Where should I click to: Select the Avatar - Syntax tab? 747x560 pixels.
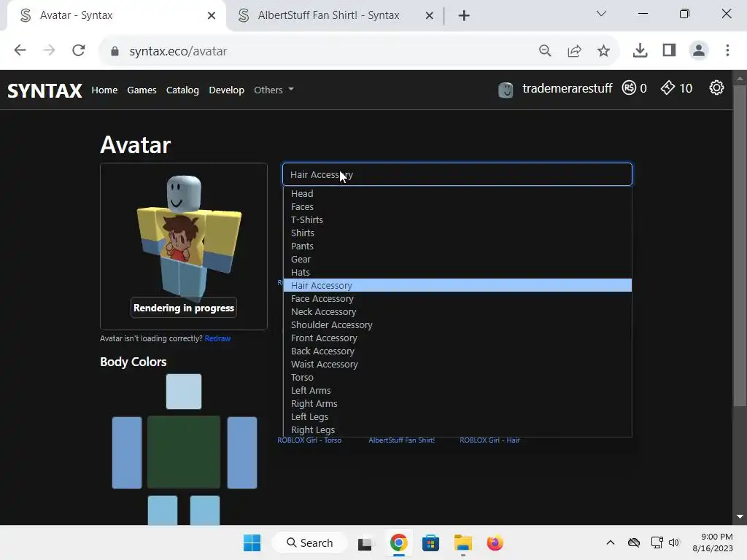pyautogui.click(x=115, y=16)
